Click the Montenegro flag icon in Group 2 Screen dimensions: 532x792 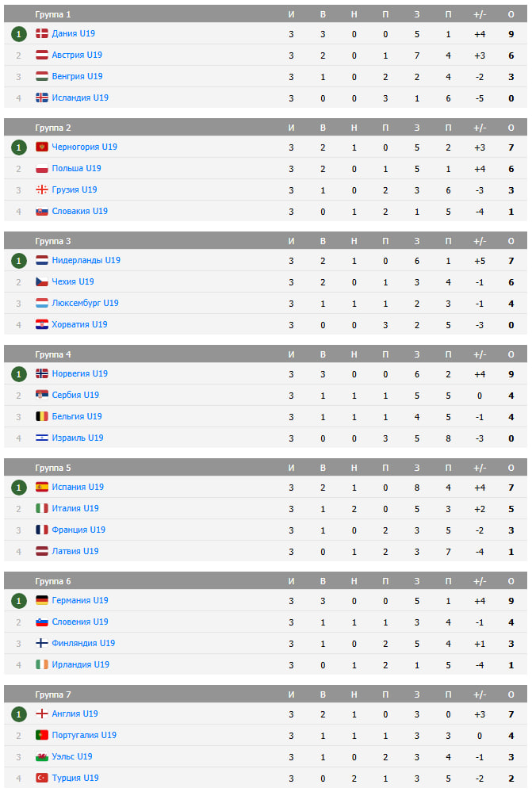click(42, 147)
